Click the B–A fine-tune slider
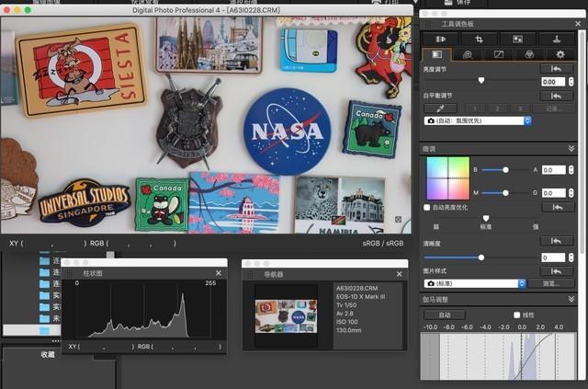Screen dimensions: 588x389 [505, 170]
